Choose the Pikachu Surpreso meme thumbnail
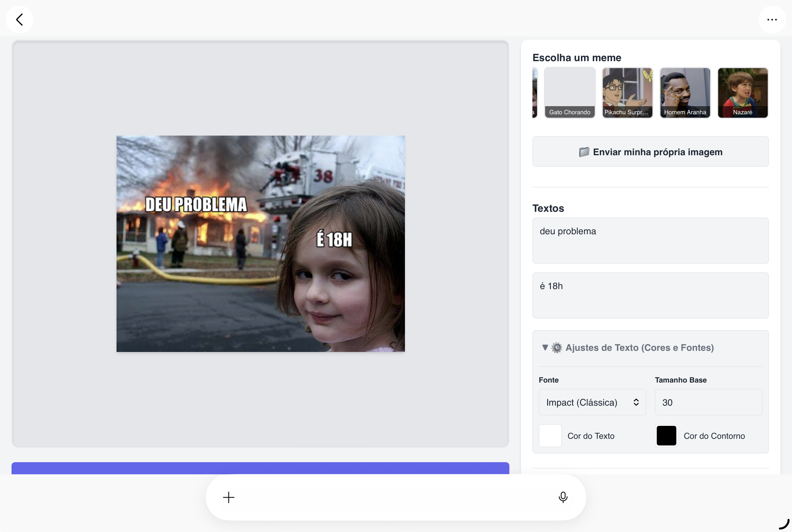 [628, 93]
